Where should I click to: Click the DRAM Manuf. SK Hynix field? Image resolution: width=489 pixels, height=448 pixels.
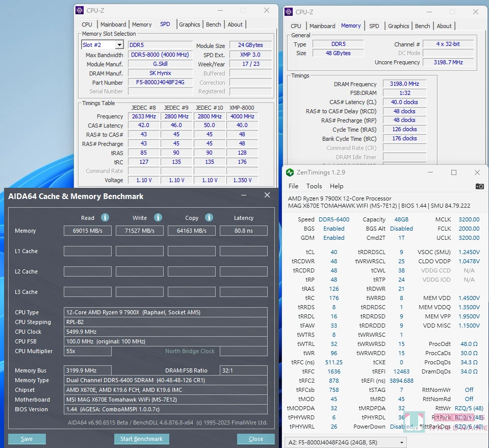(160, 73)
